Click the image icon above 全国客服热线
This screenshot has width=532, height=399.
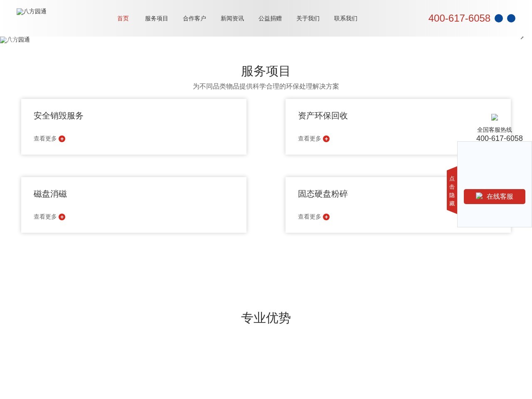(495, 118)
